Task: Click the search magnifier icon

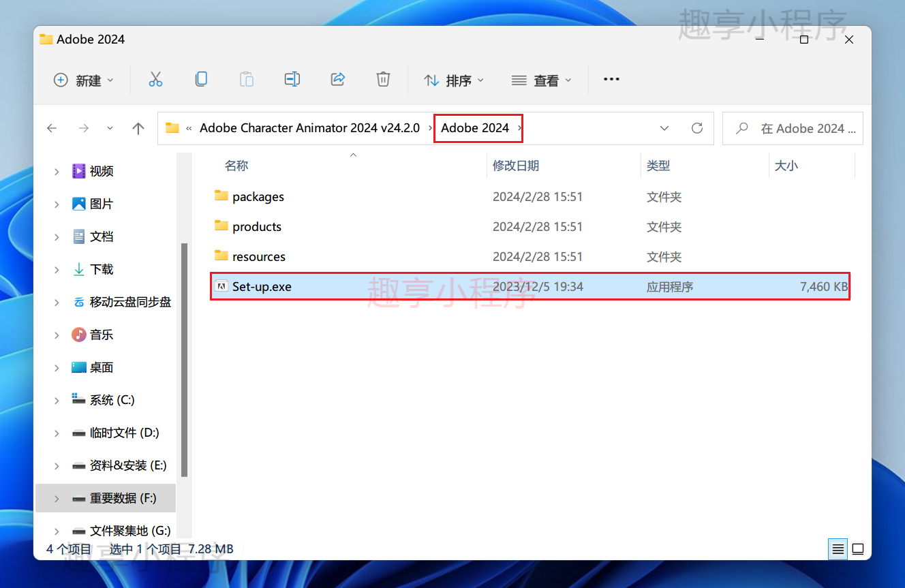Action: point(742,128)
